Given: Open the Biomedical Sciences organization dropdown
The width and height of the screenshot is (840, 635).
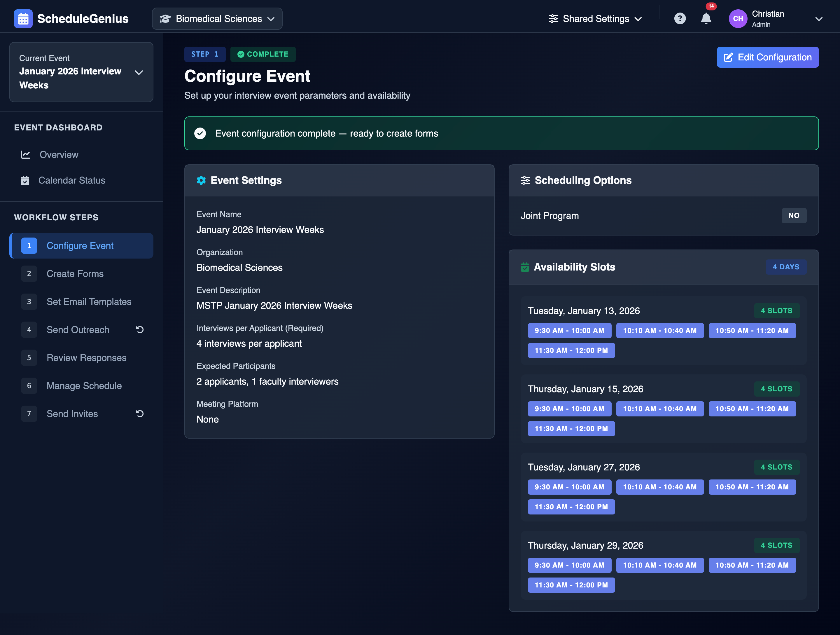Looking at the screenshot, I should (x=217, y=19).
